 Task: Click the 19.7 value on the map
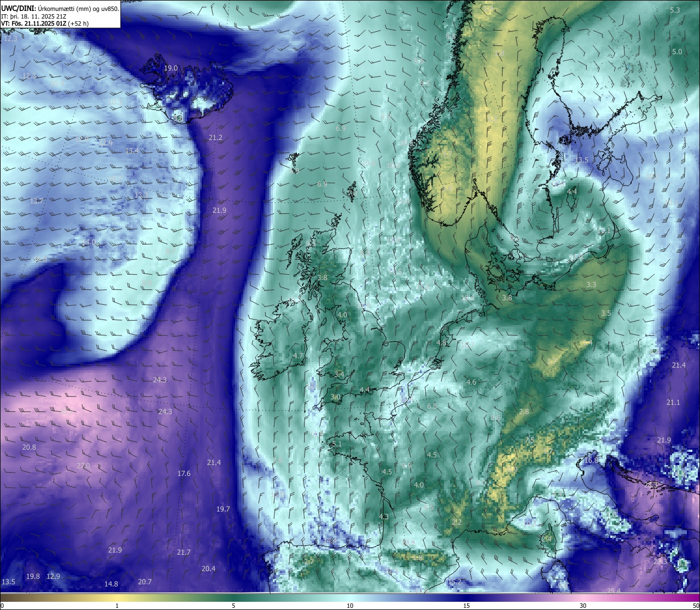click(223, 509)
